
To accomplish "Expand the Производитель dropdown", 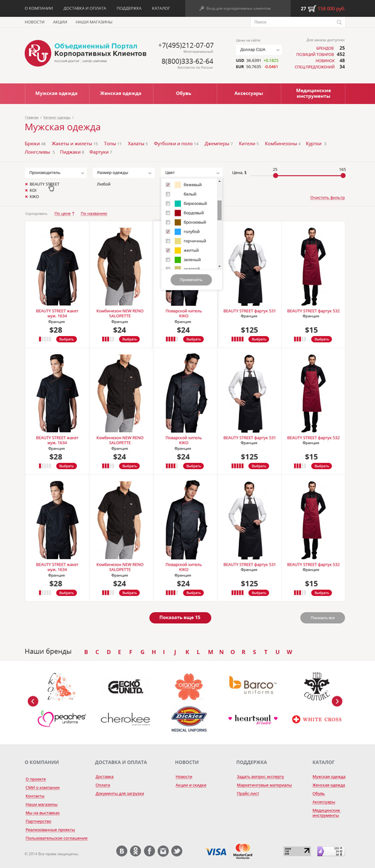I will click(x=56, y=173).
